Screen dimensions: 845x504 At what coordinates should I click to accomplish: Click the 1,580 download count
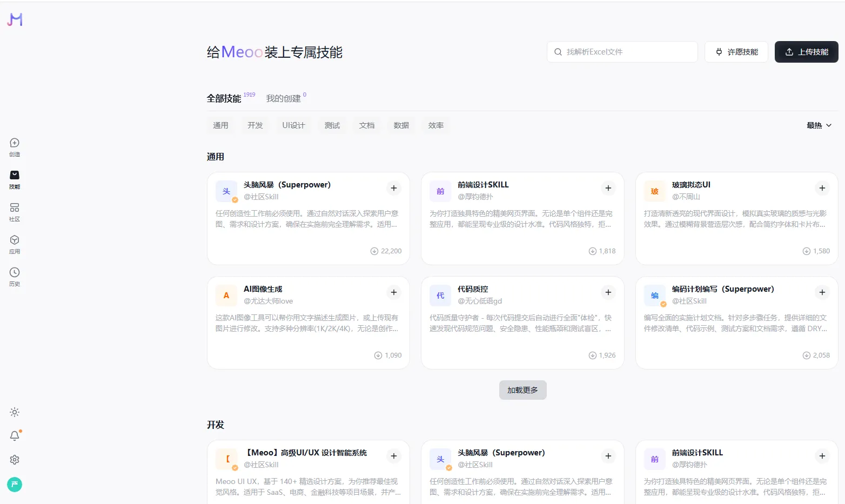821,251
